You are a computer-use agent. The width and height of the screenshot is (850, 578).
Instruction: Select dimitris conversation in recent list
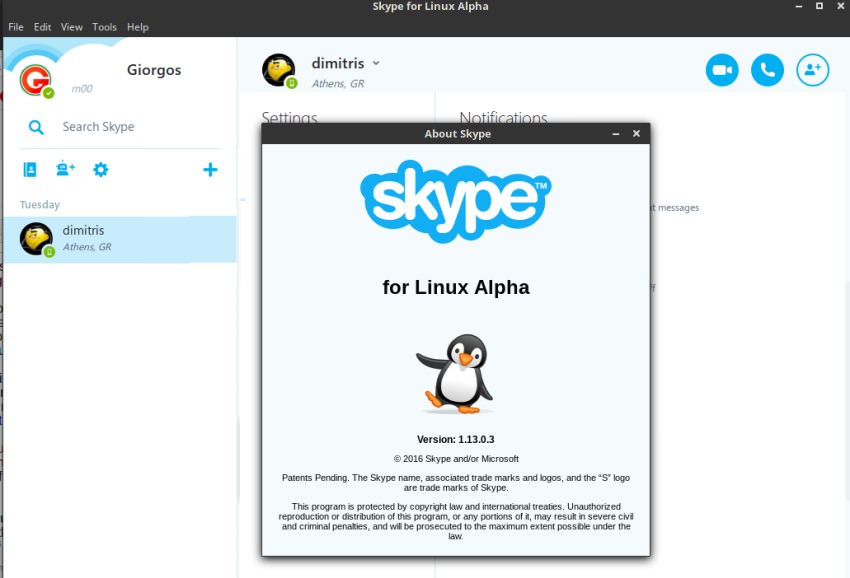[x=120, y=239]
